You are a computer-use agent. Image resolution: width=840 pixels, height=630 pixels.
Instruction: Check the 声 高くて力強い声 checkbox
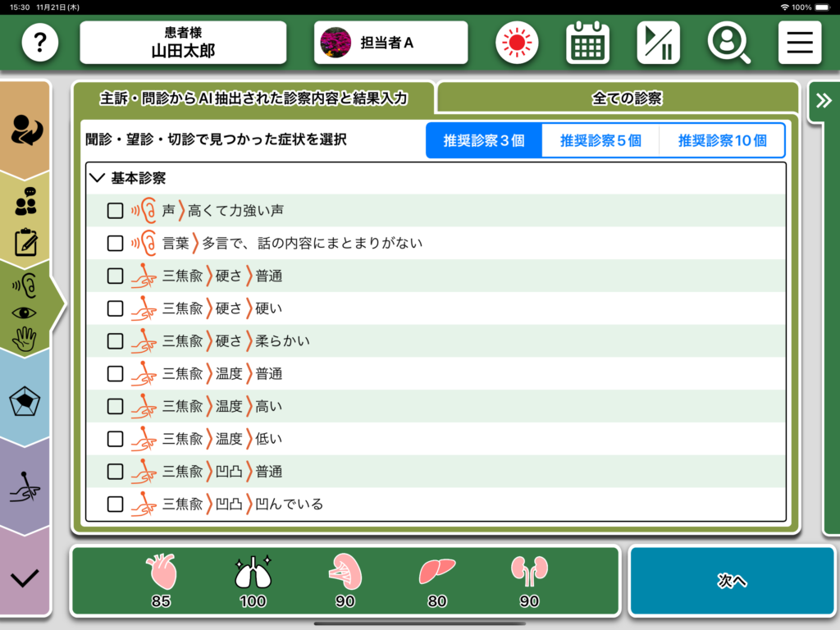click(116, 211)
